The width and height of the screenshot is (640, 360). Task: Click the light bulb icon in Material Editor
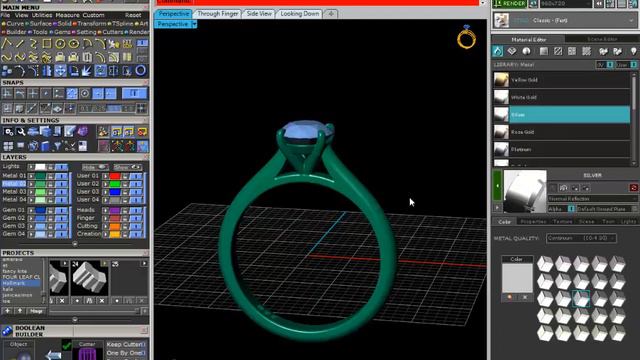coord(633,51)
